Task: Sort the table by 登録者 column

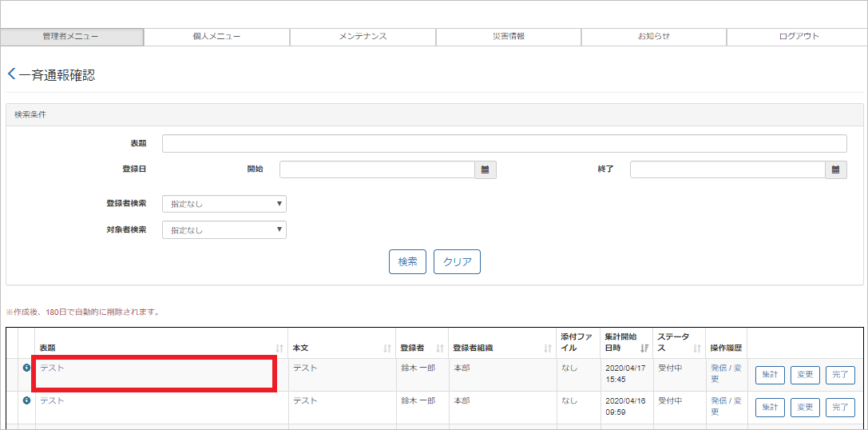Action: (x=439, y=348)
